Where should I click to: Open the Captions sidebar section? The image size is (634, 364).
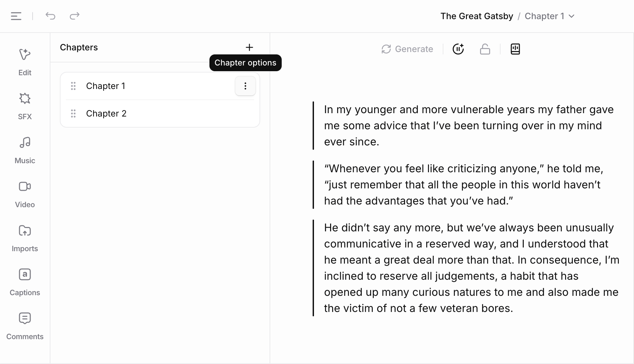[x=25, y=281]
